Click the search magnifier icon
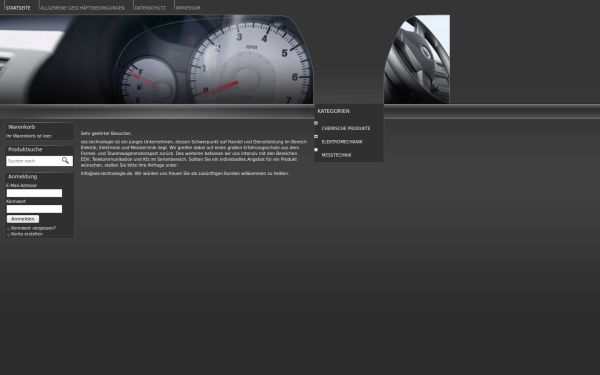Screen dimensions: 600x375 coord(65,160)
